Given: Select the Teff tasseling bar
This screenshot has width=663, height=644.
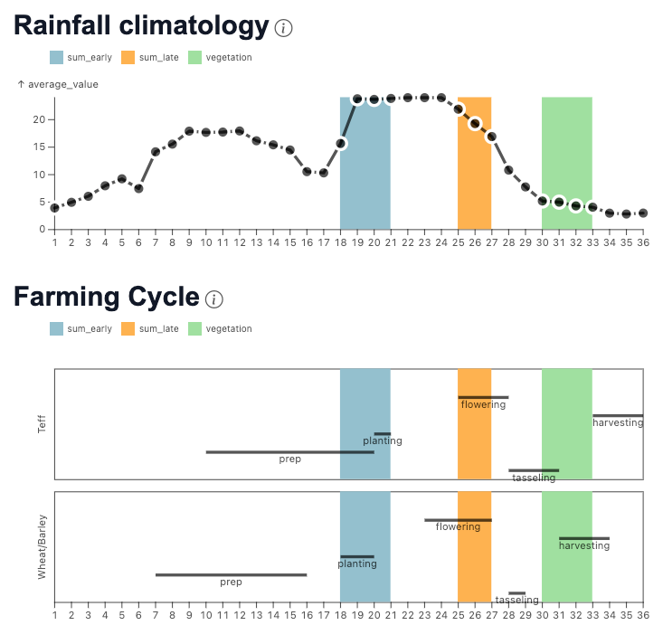Looking at the screenshot, I should tap(534, 470).
